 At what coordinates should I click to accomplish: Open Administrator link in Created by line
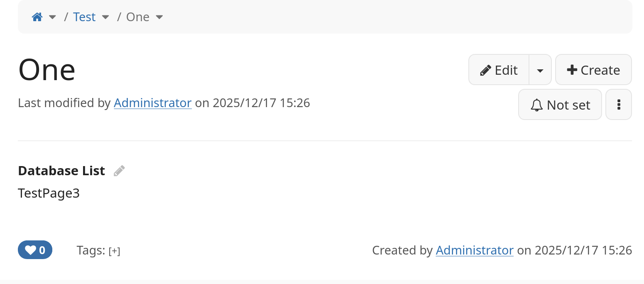pos(474,250)
